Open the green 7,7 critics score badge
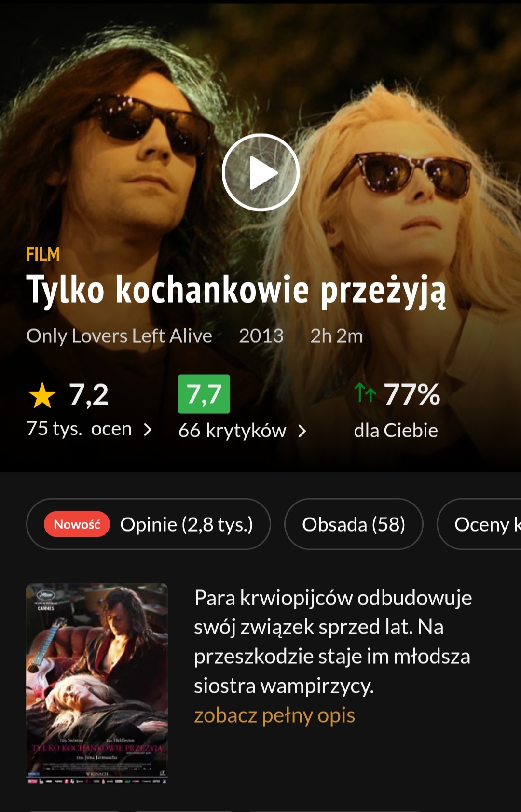This screenshot has height=812, width=521. (204, 394)
